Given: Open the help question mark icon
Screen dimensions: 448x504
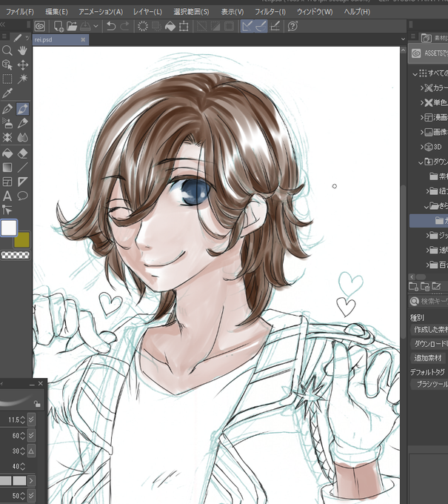Looking at the screenshot, I should (292, 26).
